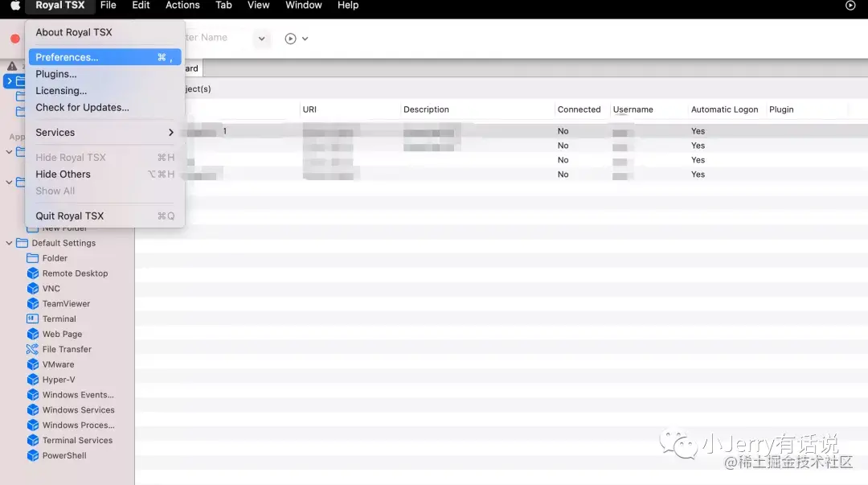The height and width of the screenshot is (485, 868).
Task: Select Check for Updates...
Action: [104, 107]
